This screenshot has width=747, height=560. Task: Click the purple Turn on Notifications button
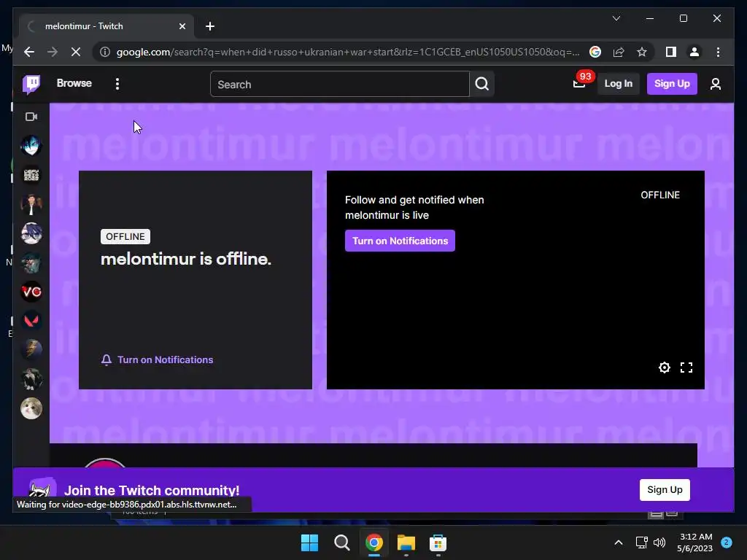pos(400,241)
